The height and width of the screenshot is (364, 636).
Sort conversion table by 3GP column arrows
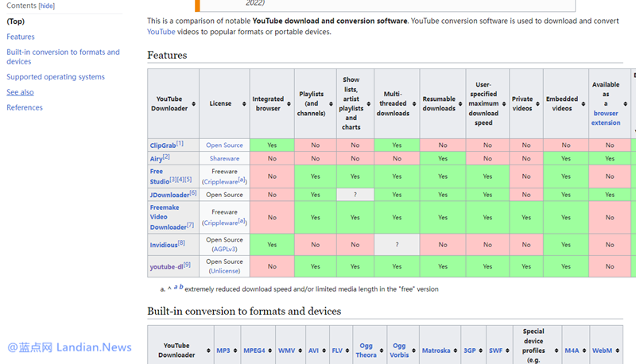coord(480,350)
